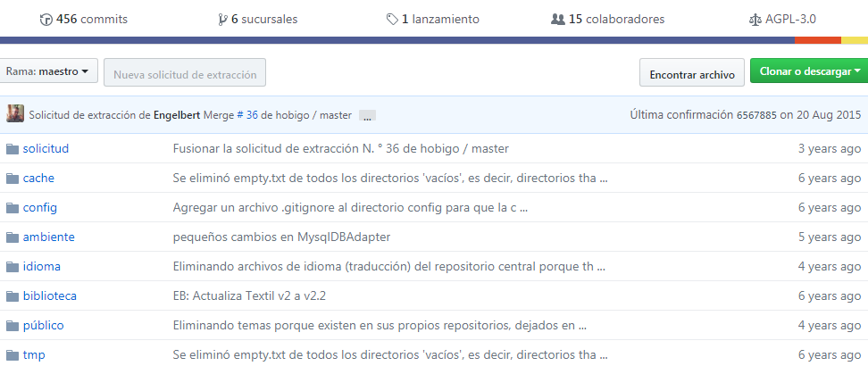Open commit 'pequeños cambios en MysqlDBAdapter'

pyautogui.click(x=282, y=237)
